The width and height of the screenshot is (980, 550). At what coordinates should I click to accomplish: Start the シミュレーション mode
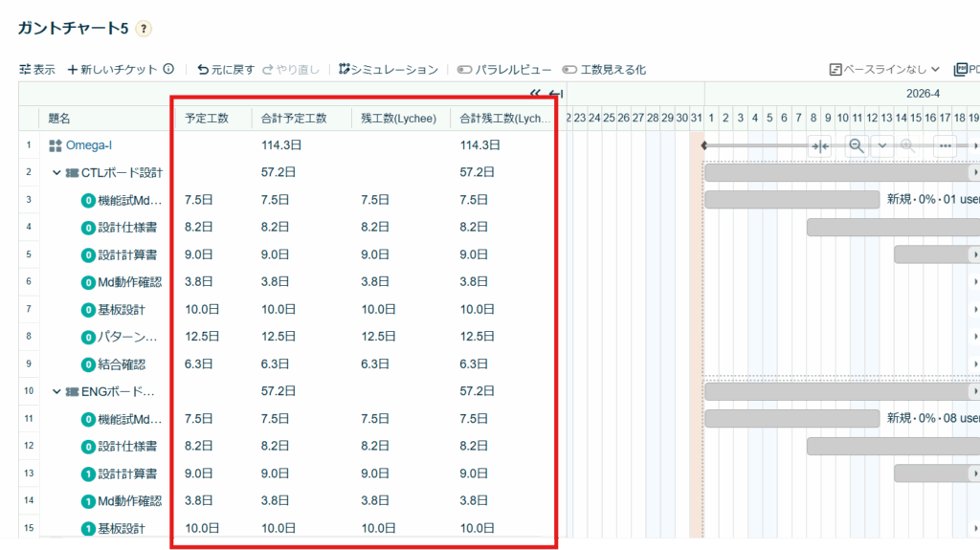pos(388,70)
